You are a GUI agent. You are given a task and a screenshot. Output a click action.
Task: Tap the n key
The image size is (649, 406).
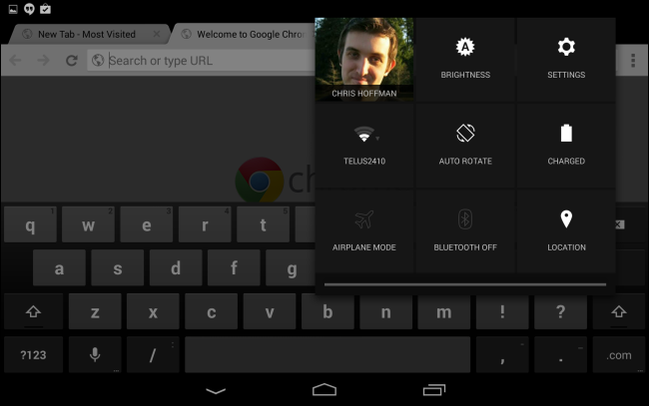click(386, 311)
